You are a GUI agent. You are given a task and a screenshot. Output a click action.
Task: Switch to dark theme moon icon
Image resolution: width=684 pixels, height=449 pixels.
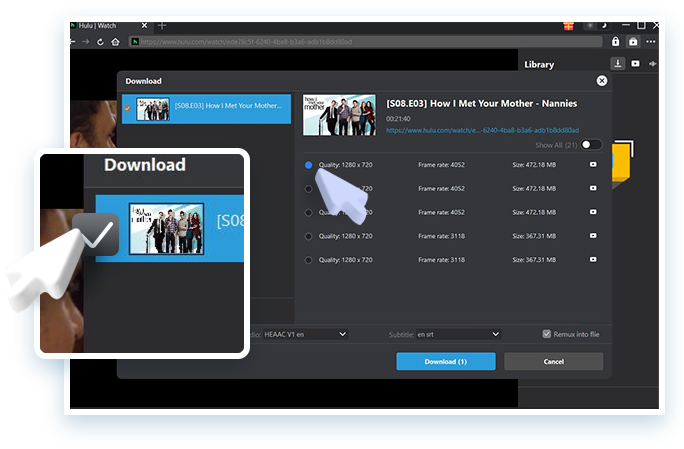(x=604, y=25)
